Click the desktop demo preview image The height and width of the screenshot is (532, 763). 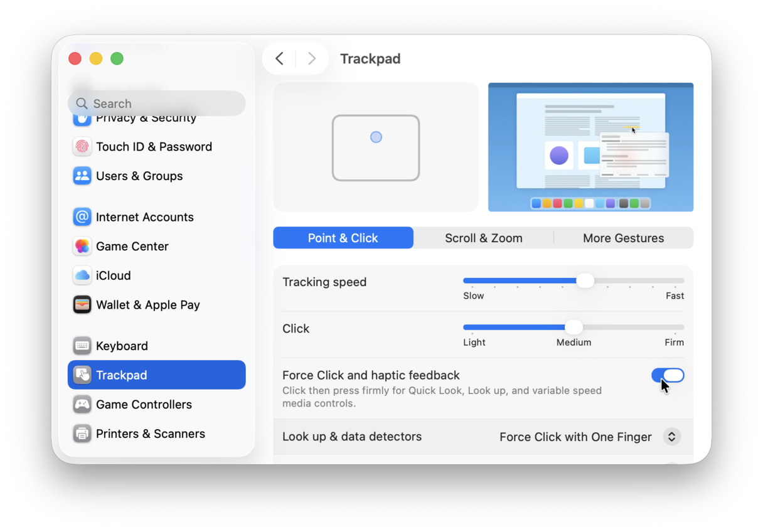(591, 147)
